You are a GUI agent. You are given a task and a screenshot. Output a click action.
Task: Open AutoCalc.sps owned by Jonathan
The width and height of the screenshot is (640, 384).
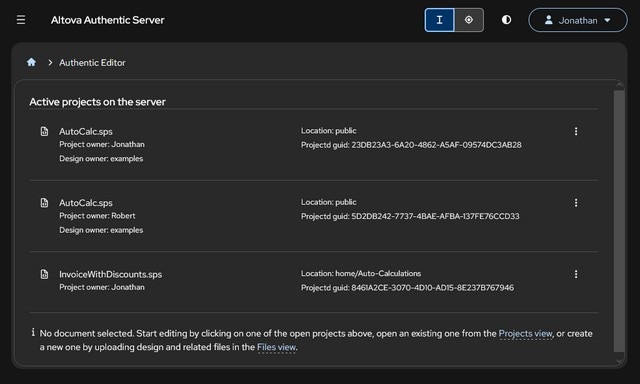point(86,131)
